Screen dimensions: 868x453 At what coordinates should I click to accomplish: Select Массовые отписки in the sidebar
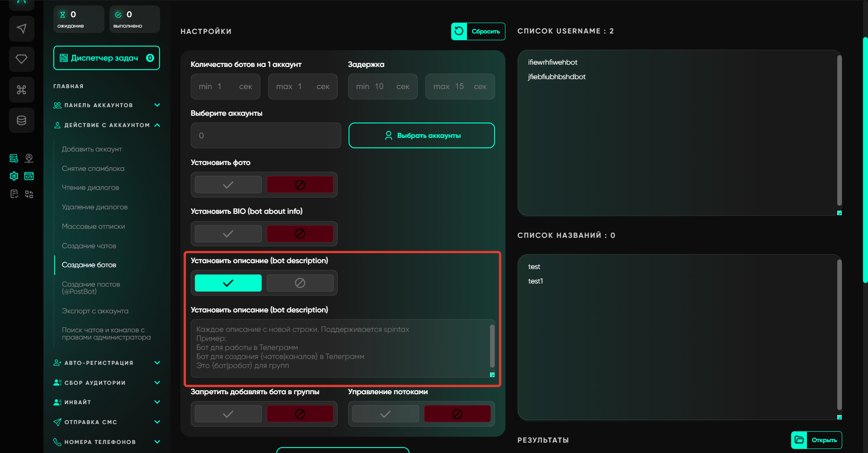pos(94,226)
